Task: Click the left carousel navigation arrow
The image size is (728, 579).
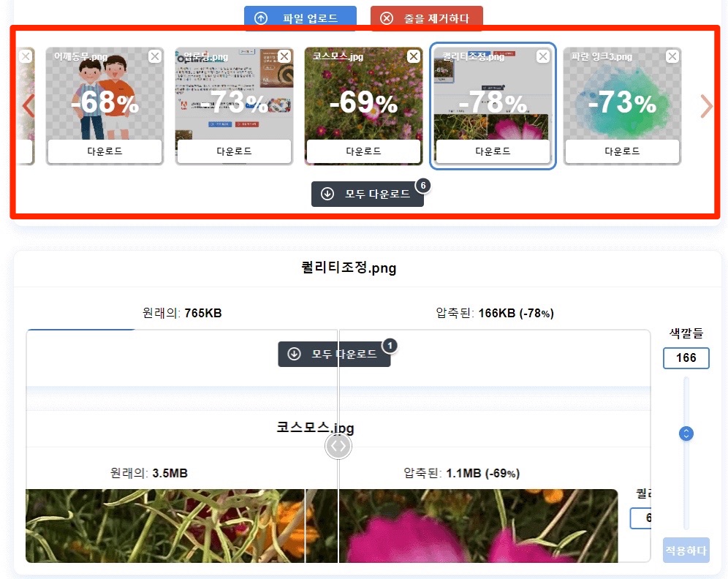Action: (26, 106)
